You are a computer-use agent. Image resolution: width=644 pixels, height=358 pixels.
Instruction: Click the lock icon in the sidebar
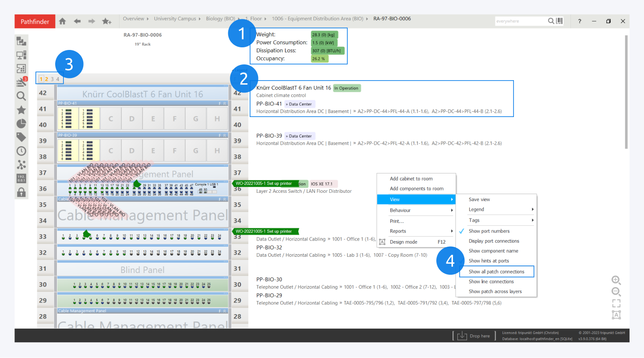pyautogui.click(x=21, y=192)
